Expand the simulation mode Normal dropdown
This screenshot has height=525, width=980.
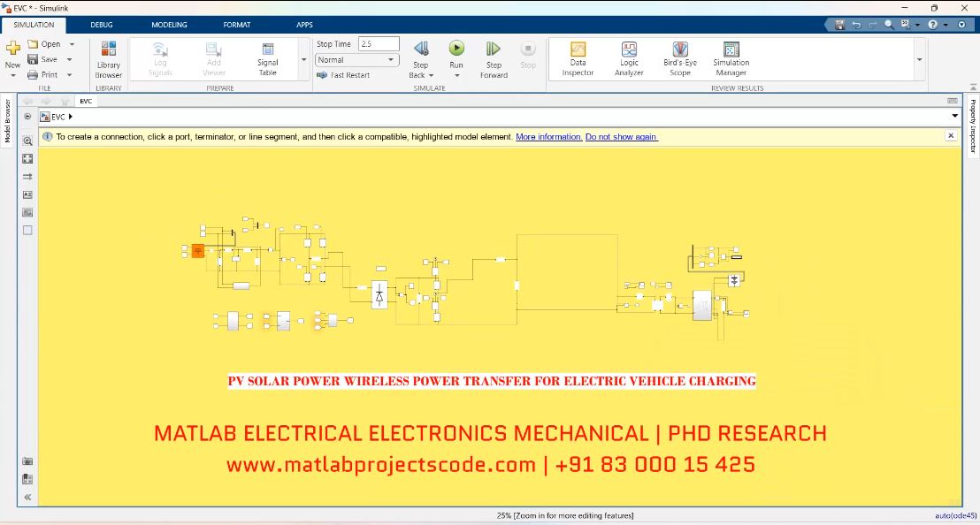[x=391, y=60]
